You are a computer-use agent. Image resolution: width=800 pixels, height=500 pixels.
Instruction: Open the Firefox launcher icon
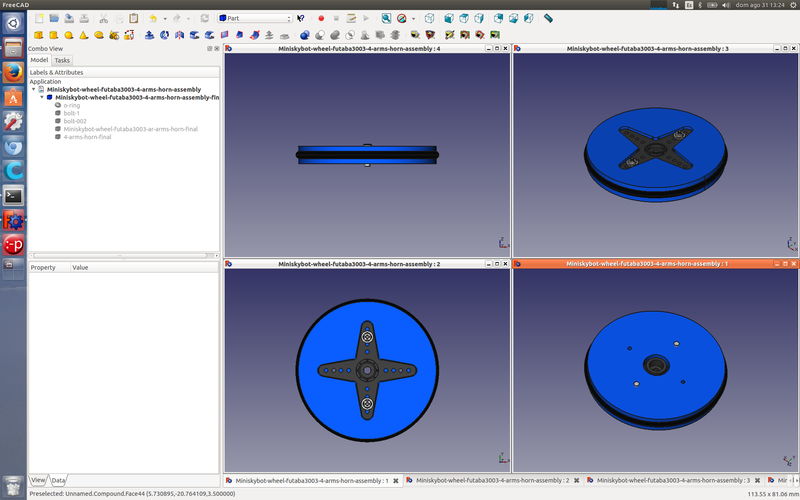coord(14,72)
